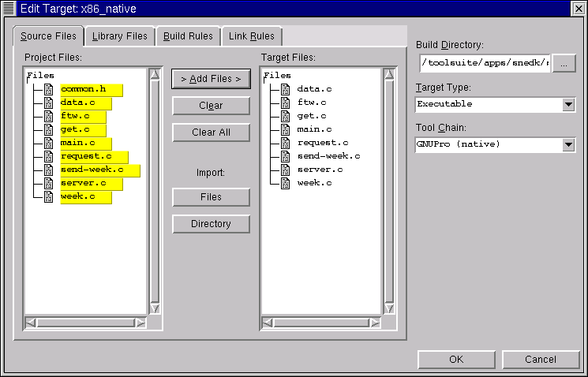Image resolution: width=588 pixels, height=377 pixels.
Task: Click the Import Directory button
Action: click(211, 224)
